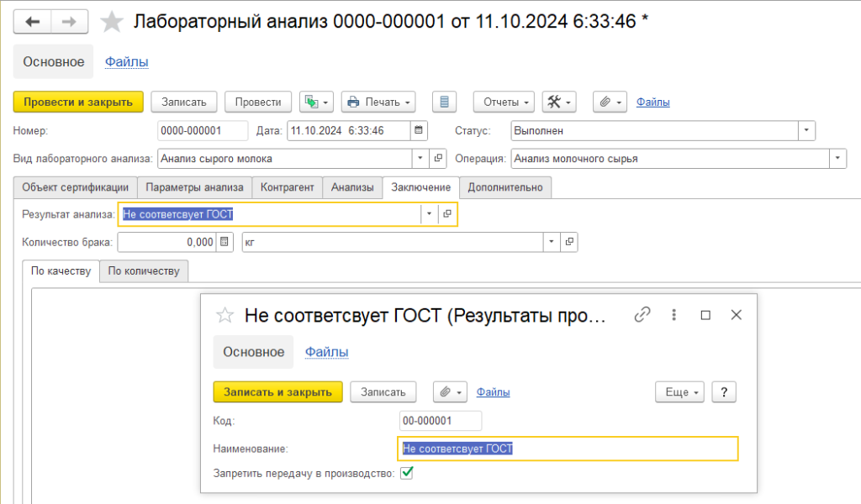The image size is (861, 504).
Task: Click the favorites star next to document title
Action: click(112, 22)
